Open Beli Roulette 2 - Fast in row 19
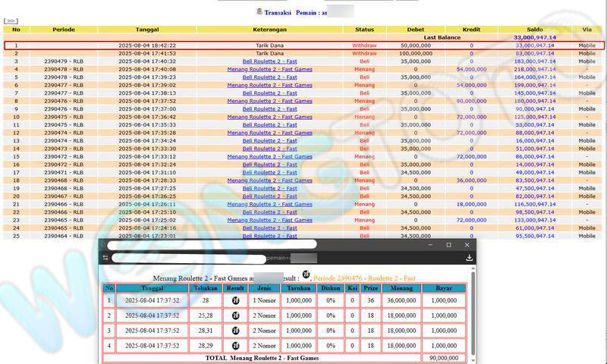 point(270,188)
